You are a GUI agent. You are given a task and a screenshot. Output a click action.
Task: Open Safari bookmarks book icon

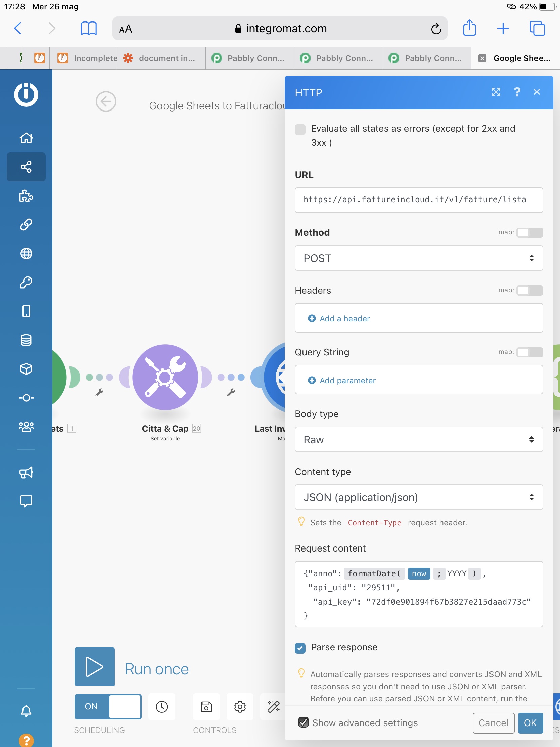point(88,28)
